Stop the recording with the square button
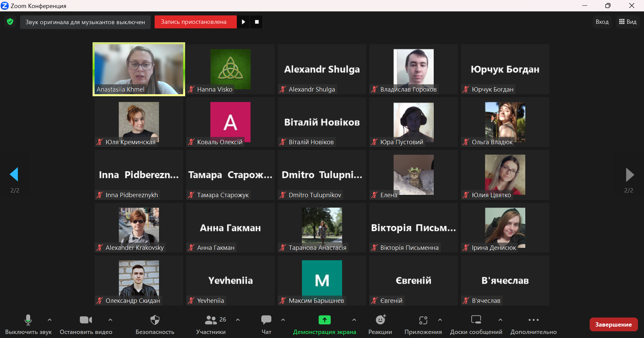Image resolution: width=644 pixels, height=338 pixels. tap(257, 22)
